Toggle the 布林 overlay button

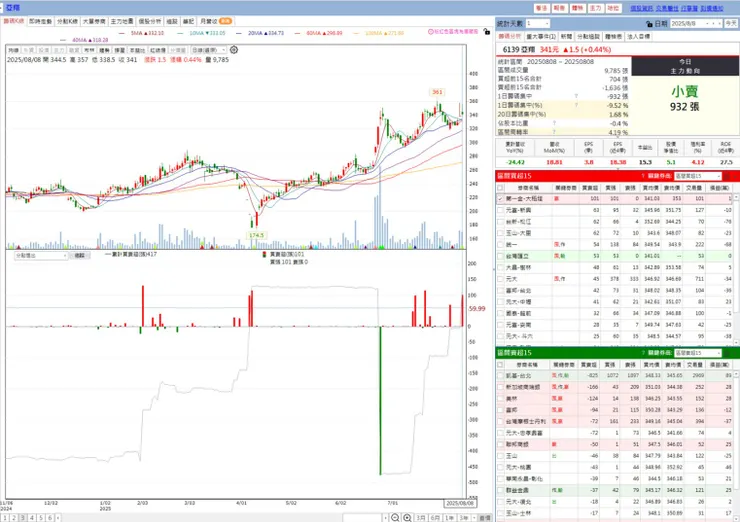[x=89, y=50]
